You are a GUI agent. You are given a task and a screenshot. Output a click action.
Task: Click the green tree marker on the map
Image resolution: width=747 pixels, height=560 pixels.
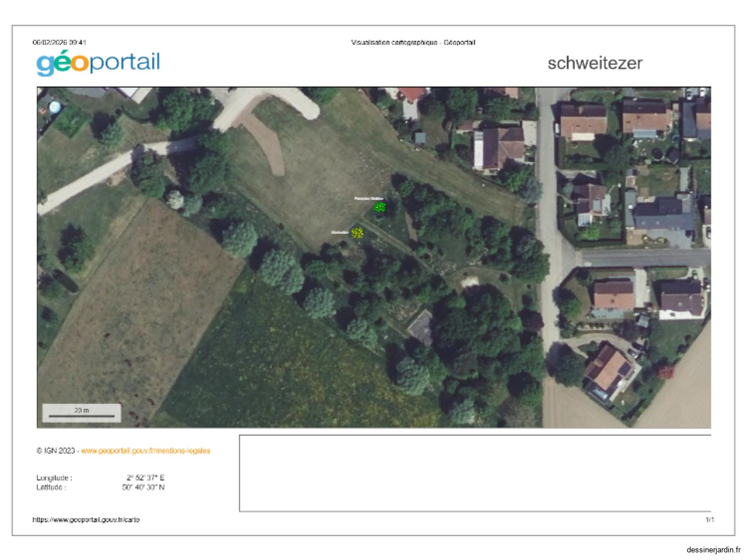point(380,207)
